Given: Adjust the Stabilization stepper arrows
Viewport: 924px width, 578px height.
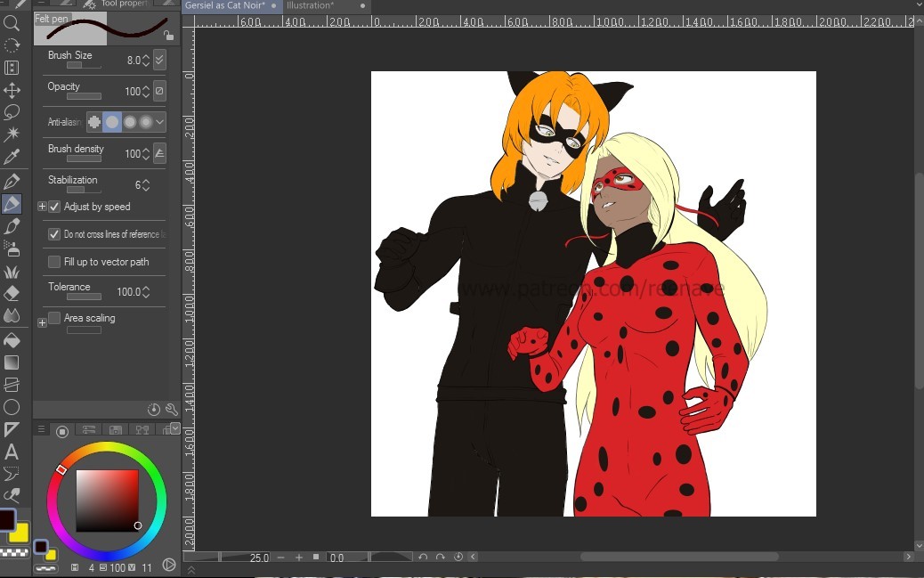Looking at the screenshot, I should (146, 185).
